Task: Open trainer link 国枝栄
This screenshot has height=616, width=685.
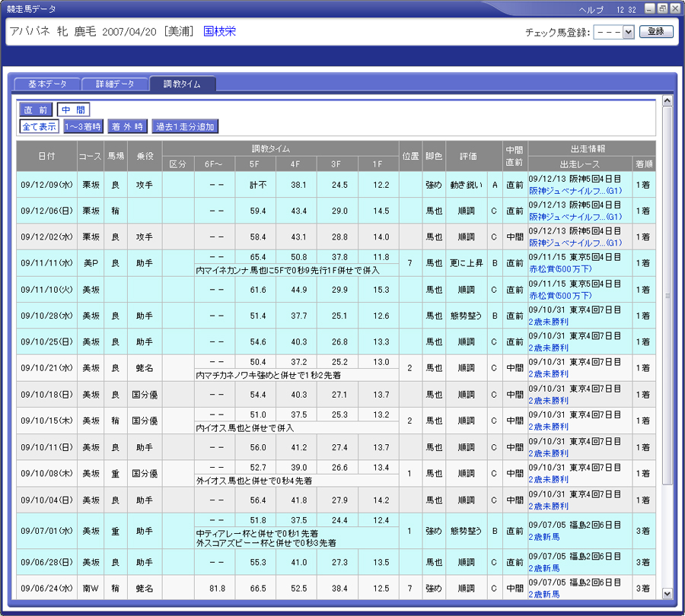Action: (219, 32)
